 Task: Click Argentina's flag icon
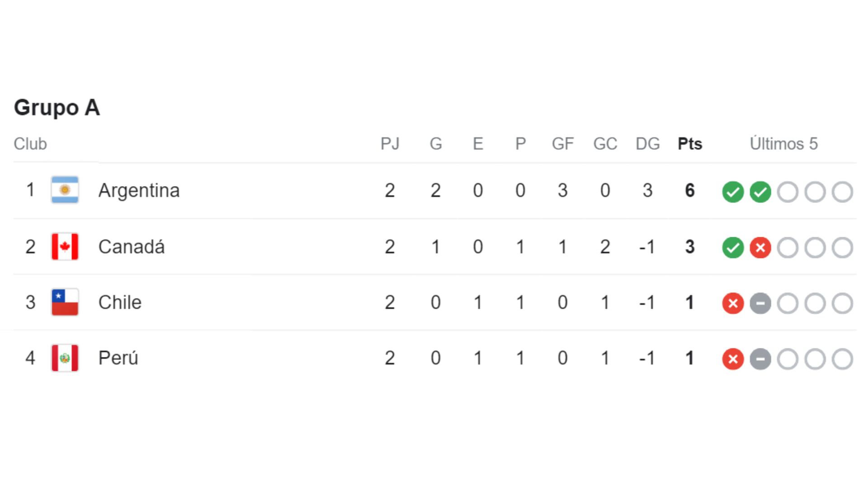click(x=65, y=190)
